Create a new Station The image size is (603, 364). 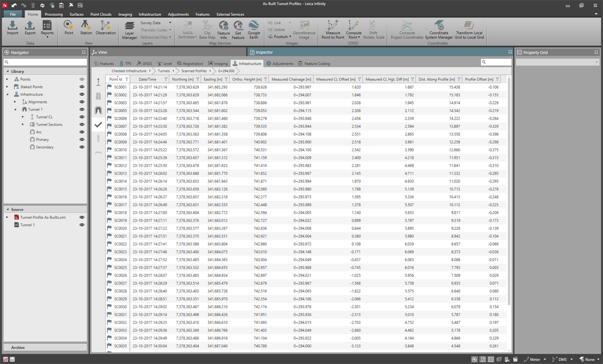point(86,28)
